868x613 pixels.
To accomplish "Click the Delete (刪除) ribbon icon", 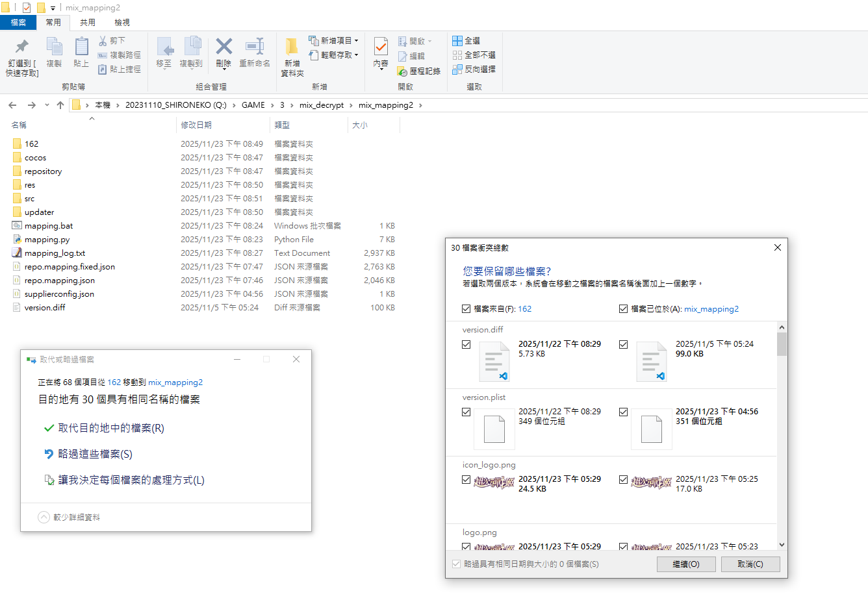I will tap(223, 48).
